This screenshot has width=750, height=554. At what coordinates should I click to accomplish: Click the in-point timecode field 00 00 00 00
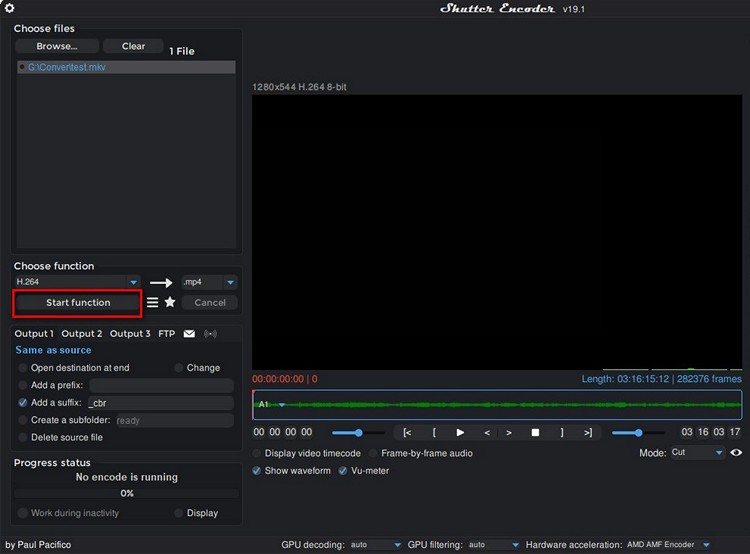coord(283,432)
